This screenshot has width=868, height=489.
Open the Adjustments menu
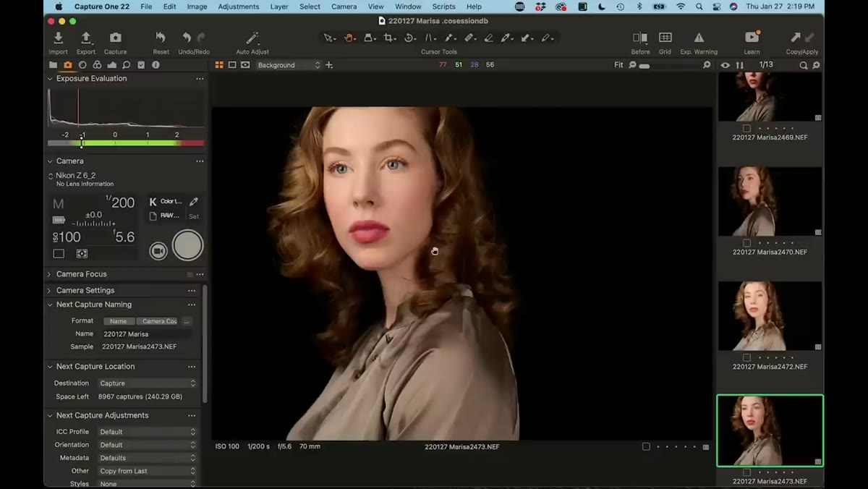(239, 7)
